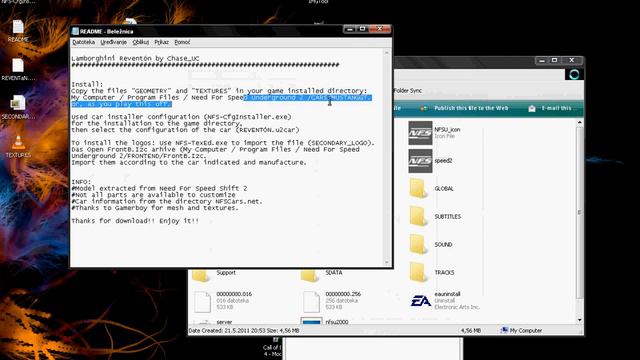Close the Explorer window behind Notepad
The image size is (640, 360).
coord(572,60)
